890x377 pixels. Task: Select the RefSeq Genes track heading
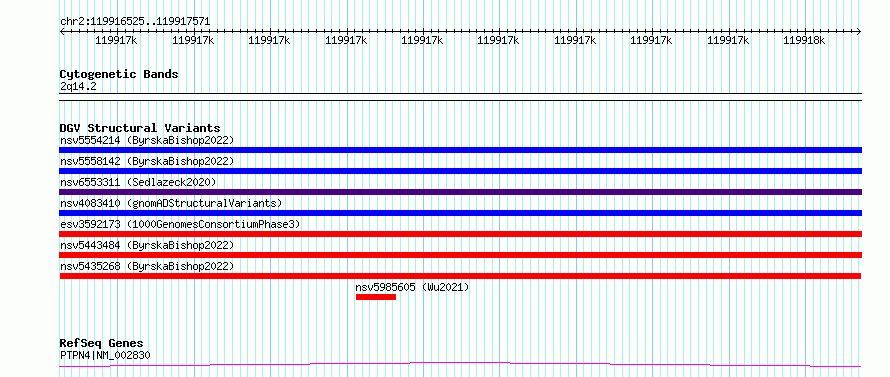click(102, 344)
